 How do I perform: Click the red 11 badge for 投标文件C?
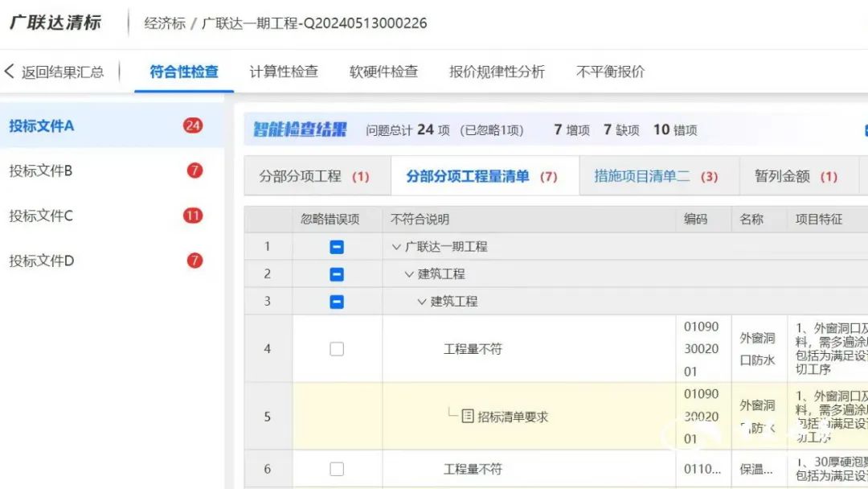click(193, 216)
